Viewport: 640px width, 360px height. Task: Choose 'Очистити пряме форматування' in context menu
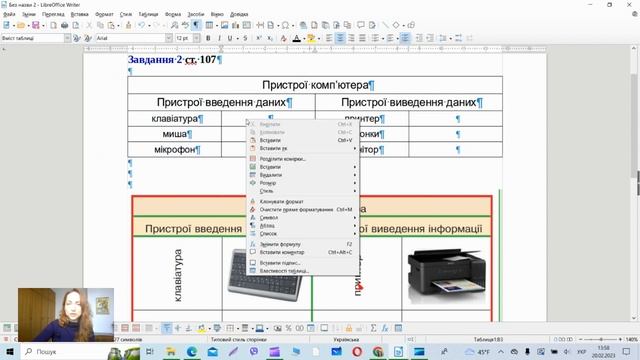(x=303, y=209)
